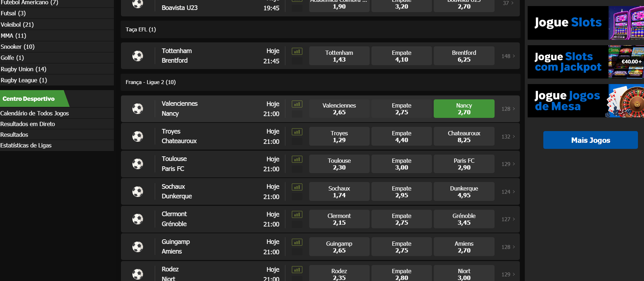Viewport: 644px width, 281px height.
Task: Open statistics icon for Troyes vs Chateauroux
Action: pyautogui.click(x=297, y=132)
